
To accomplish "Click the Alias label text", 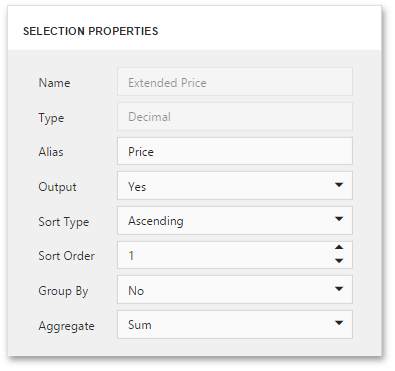I will click(x=51, y=152).
